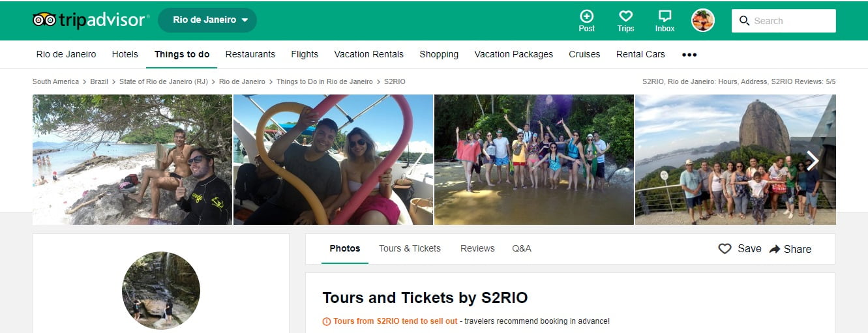Save S2RIO with heart icon

click(725, 249)
